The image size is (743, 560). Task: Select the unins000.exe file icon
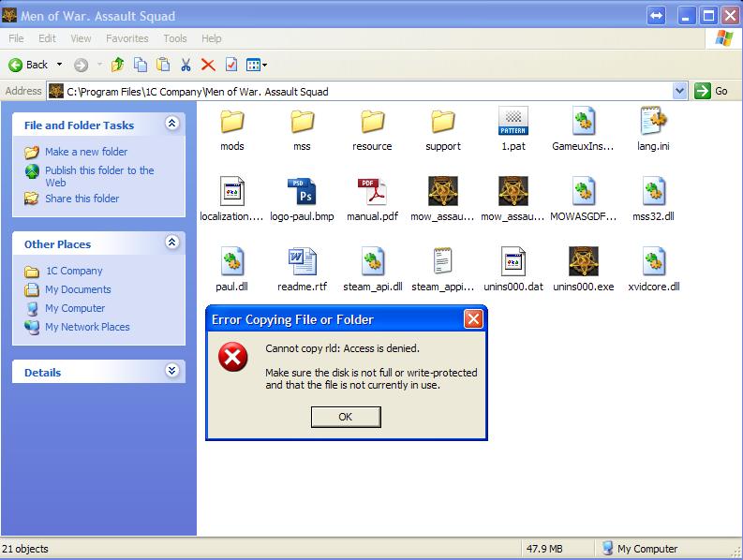[583, 262]
